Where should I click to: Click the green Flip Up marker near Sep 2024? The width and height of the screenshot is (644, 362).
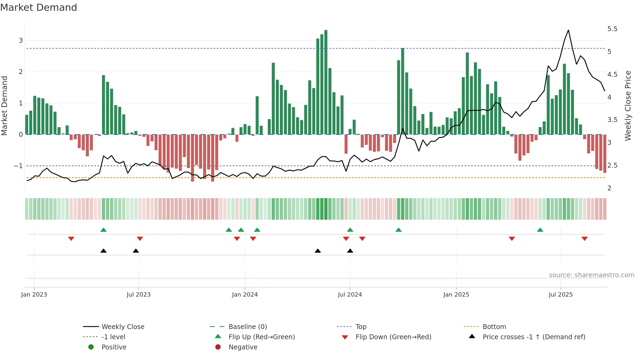click(399, 230)
